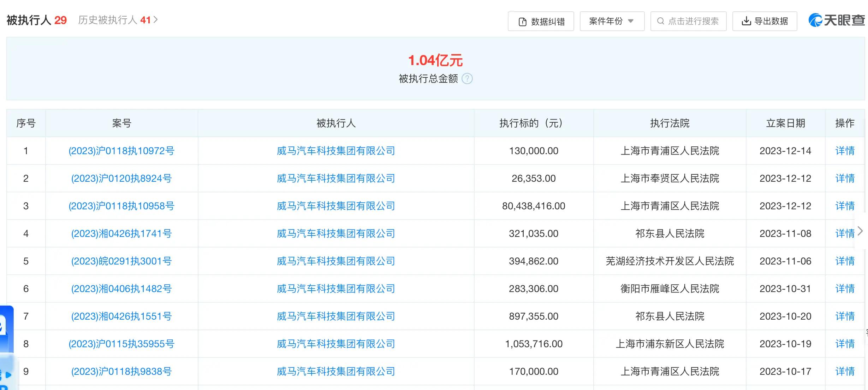
Task: Click the 1.04亿元 total amount
Action: coord(435,60)
